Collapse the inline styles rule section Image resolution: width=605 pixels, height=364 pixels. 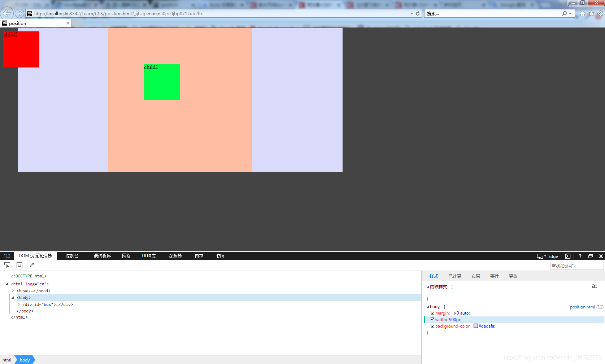click(428, 287)
